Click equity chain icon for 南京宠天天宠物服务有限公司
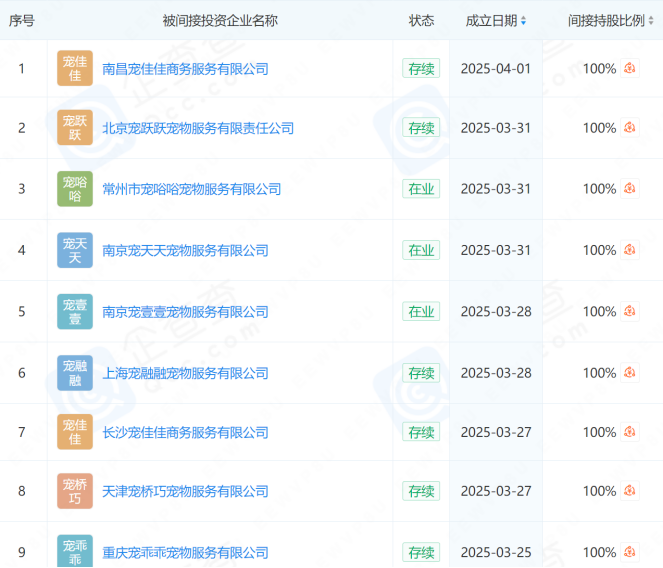 click(x=630, y=250)
